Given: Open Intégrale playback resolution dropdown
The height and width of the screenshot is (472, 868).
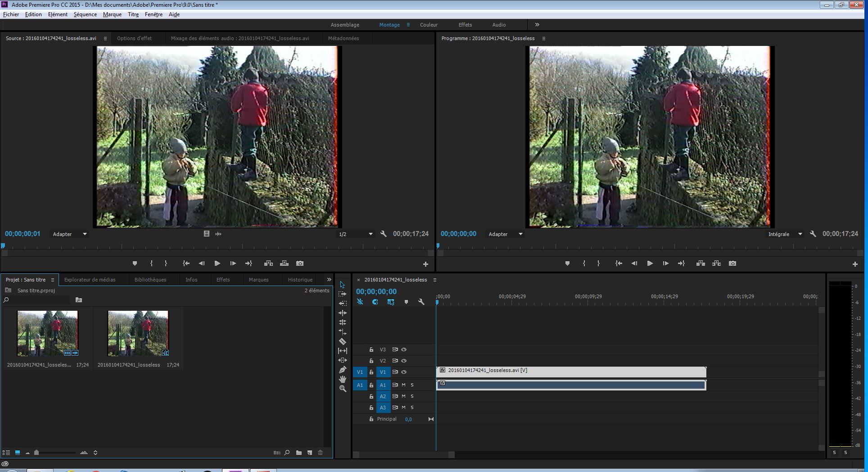Looking at the screenshot, I should coord(785,234).
